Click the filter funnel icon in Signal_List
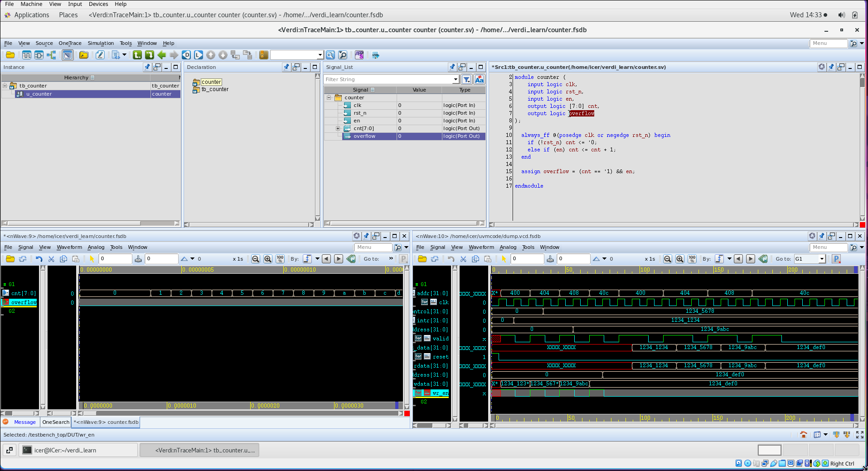 click(x=466, y=79)
